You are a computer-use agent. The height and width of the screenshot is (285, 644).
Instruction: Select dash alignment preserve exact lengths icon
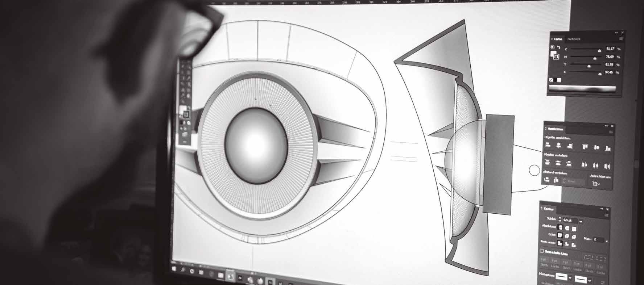(x=589, y=257)
